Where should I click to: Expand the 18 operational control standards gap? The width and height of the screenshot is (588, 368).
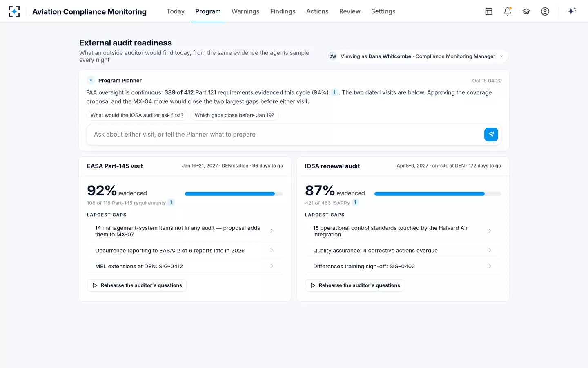[x=403, y=231]
